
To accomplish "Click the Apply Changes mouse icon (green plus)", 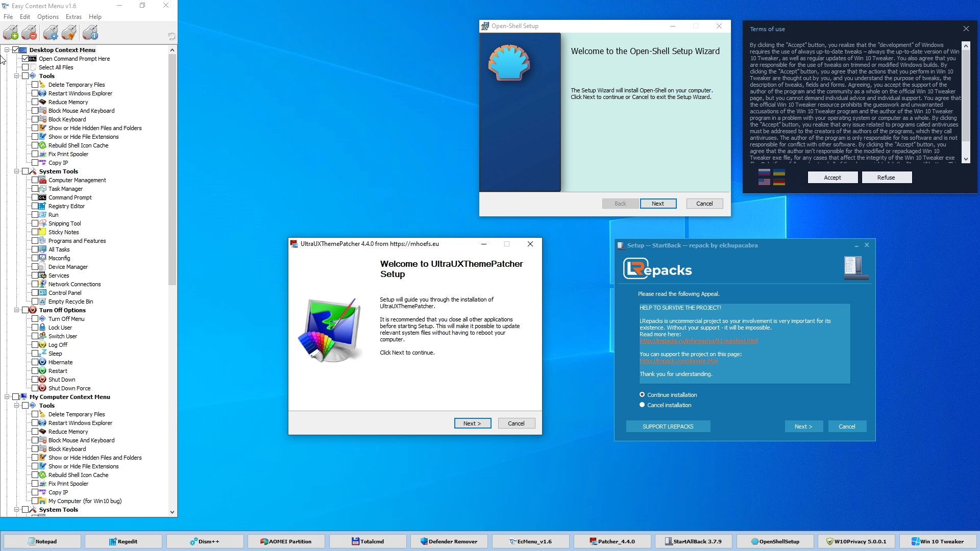I will (x=11, y=33).
